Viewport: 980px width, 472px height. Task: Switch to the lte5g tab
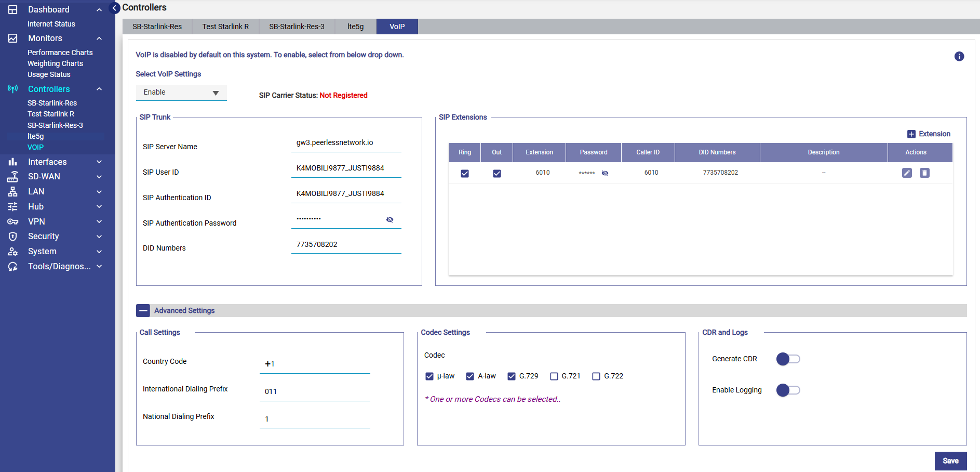355,27
